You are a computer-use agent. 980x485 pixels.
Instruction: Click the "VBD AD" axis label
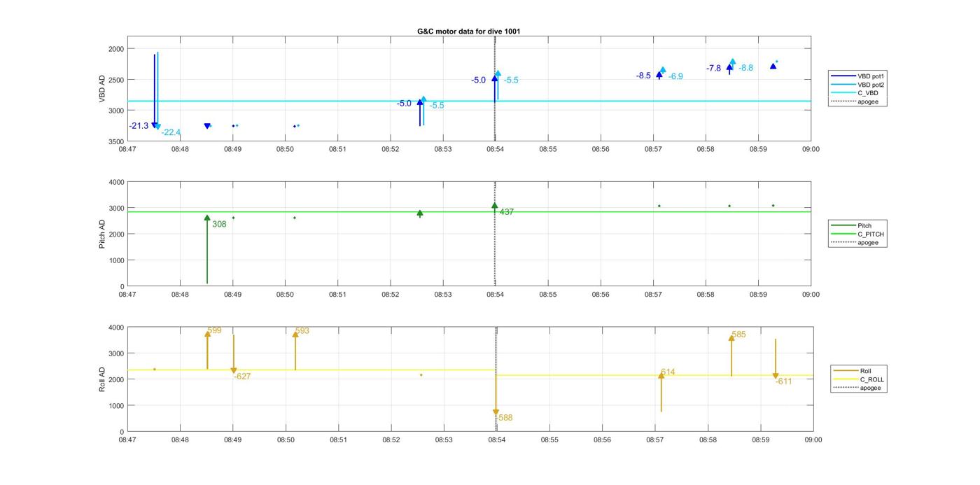click(x=102, y=89)
